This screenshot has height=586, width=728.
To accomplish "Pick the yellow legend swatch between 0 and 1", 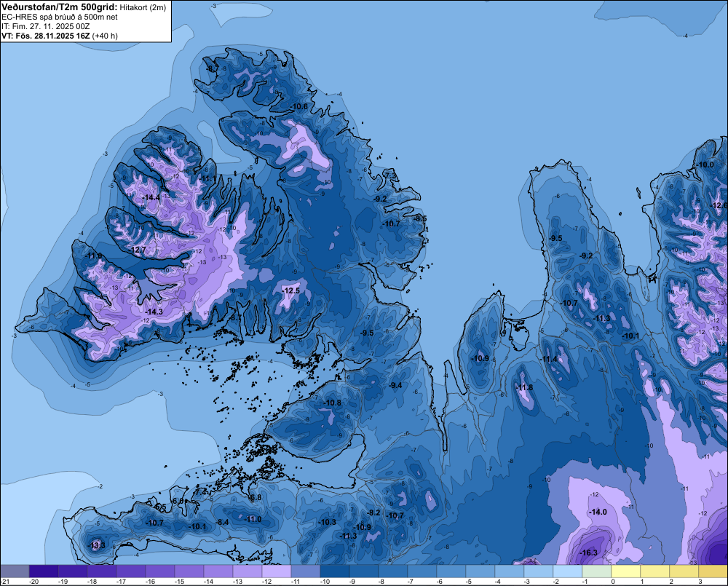I will [x=626, y=571].
